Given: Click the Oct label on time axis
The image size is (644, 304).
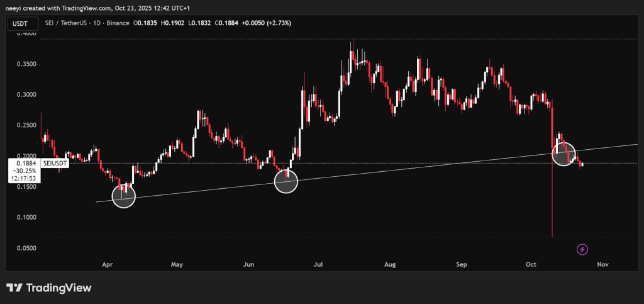Looking at the screenshot, I should click(x=531, y=264).
